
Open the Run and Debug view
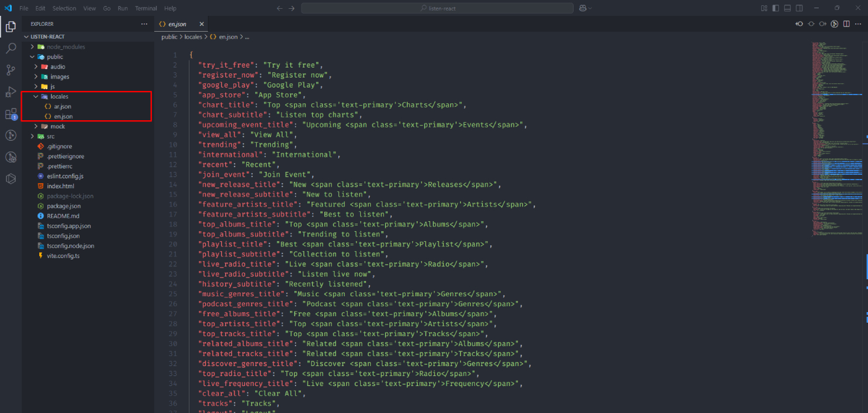11,92
